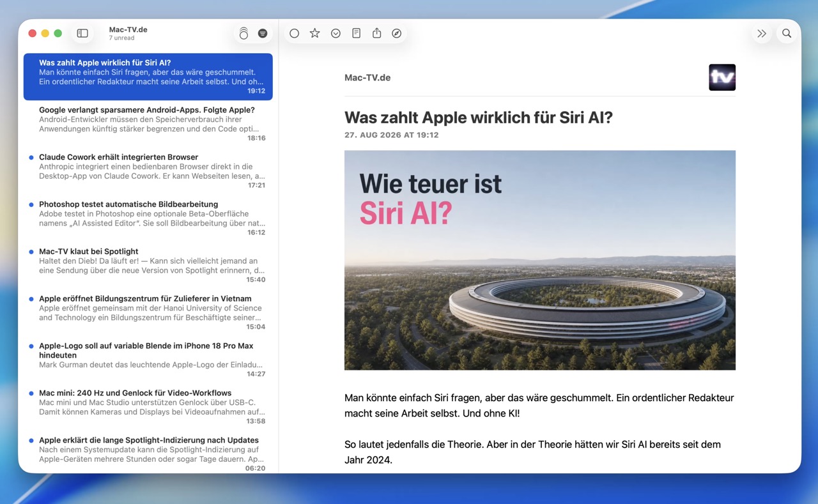Click the 15:40 timestamp in the list

click(x=256, y=280)
